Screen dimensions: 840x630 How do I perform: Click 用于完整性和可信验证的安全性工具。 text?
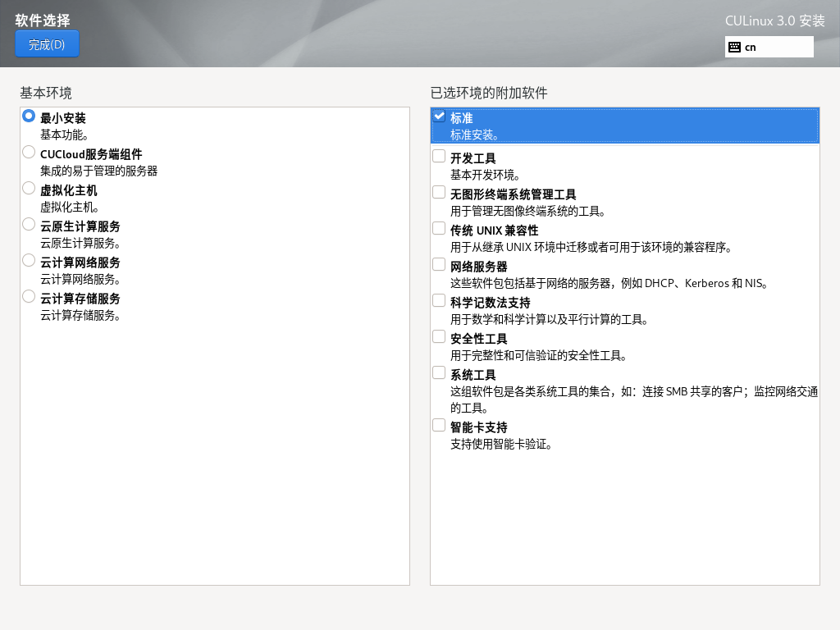[539, 355]
